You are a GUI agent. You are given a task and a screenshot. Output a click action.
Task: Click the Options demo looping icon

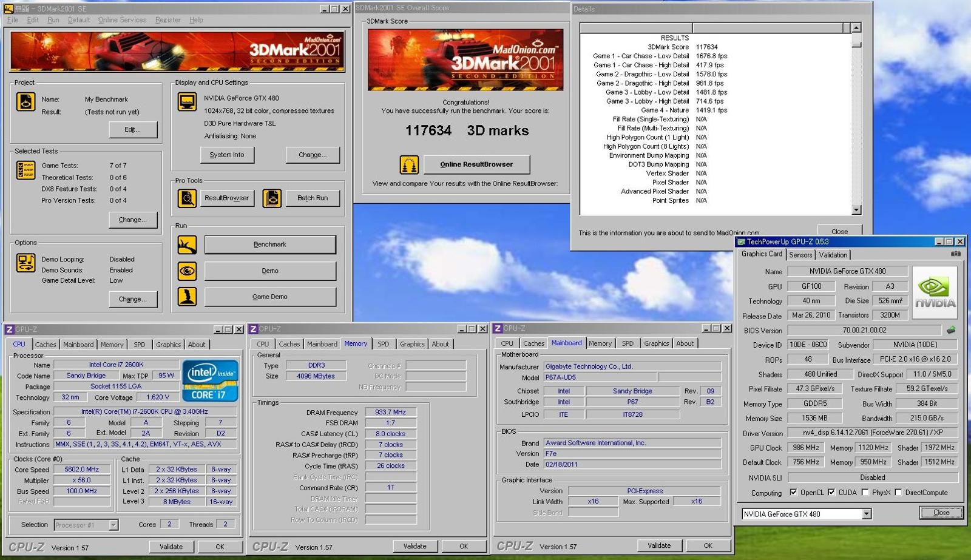(x=25, y=263)
